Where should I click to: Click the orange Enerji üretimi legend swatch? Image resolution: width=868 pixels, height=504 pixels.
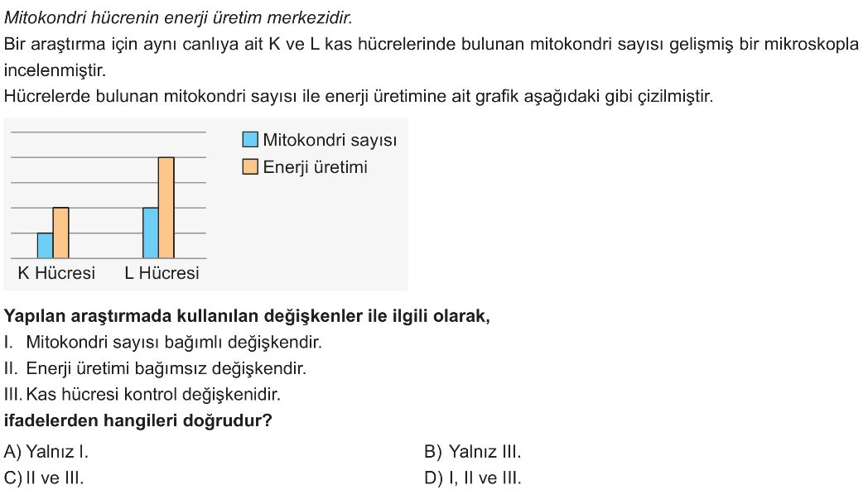pyautogui.click(x=250, y=166)
